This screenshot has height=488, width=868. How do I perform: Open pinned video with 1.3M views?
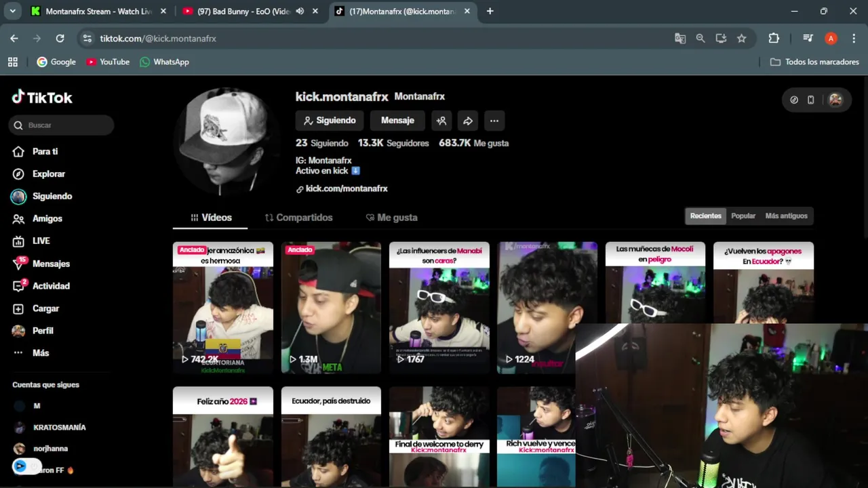coord(331,308)
